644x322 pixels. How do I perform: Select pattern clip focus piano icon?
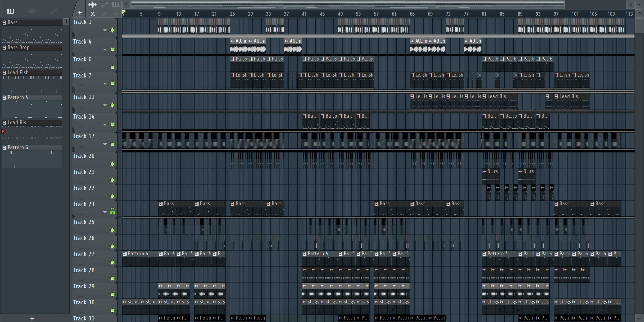[116, 4]
